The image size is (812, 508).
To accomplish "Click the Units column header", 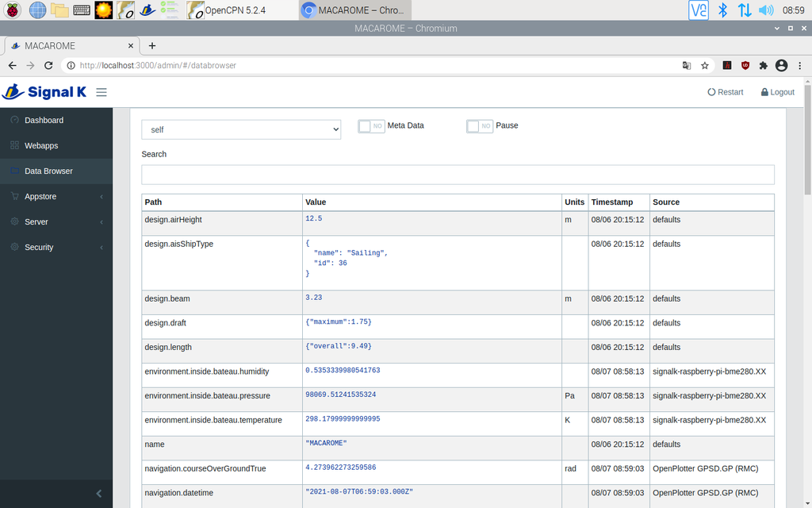I will tap(574, 202).
